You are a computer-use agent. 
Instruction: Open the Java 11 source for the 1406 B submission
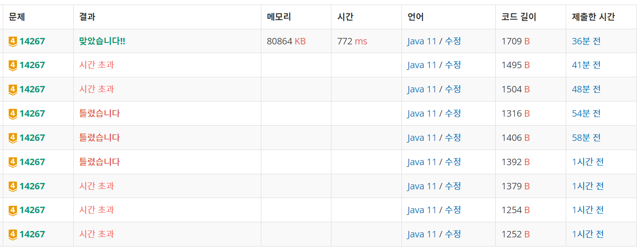click(x=422, y=138)
